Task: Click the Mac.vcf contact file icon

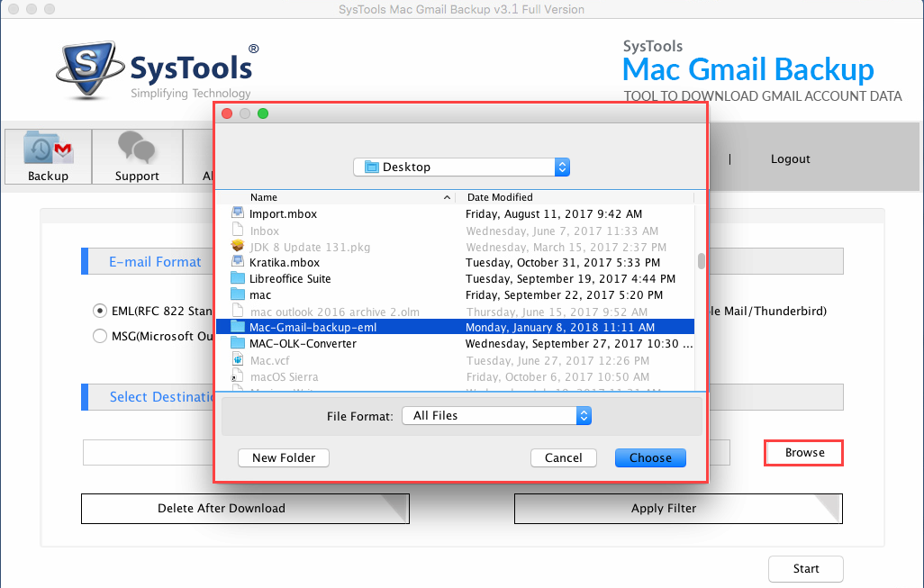Action: point(238,359)
